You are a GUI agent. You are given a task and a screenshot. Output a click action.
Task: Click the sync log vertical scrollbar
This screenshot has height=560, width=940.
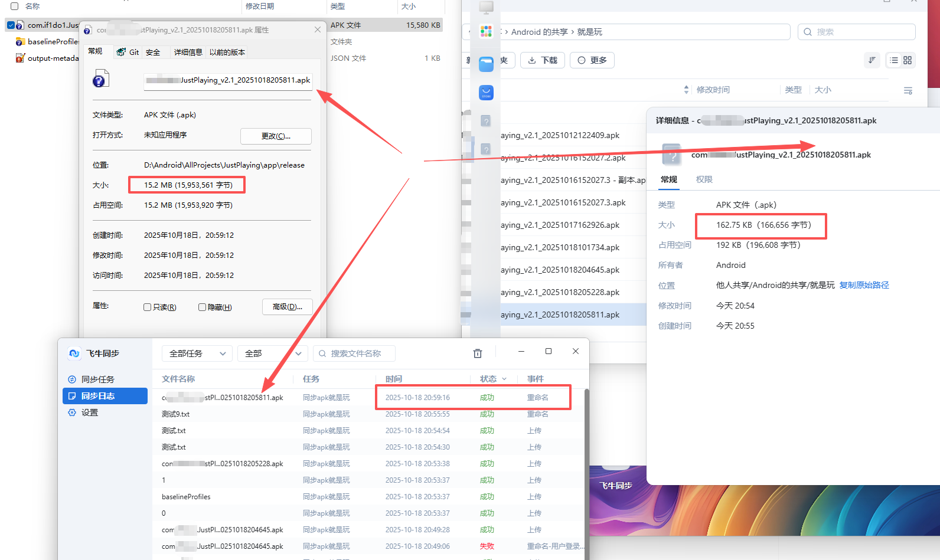tap(587, 473)
